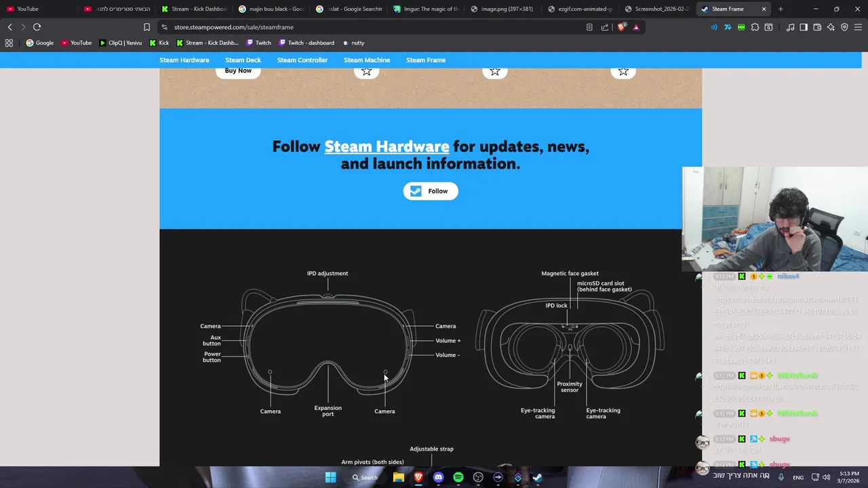868x488 pixels.
Task: Close the Steam Frame tab
Action: point(764,9)
